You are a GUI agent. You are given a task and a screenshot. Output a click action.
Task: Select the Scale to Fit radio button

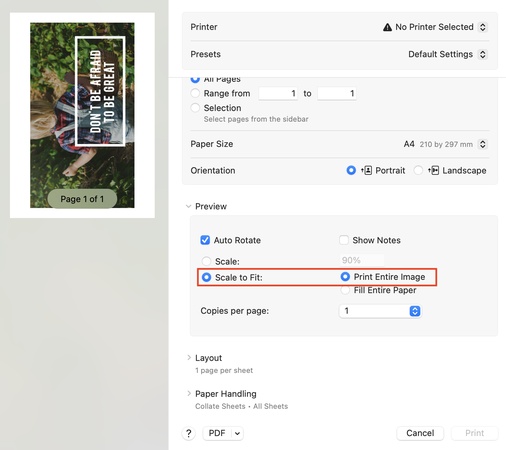(206, 277)
